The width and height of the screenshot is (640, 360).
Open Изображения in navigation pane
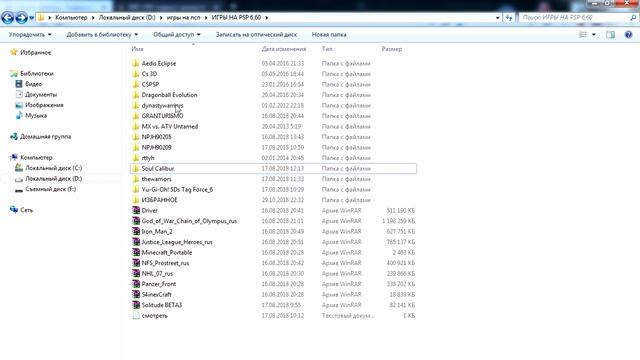[x=44, y=105]
